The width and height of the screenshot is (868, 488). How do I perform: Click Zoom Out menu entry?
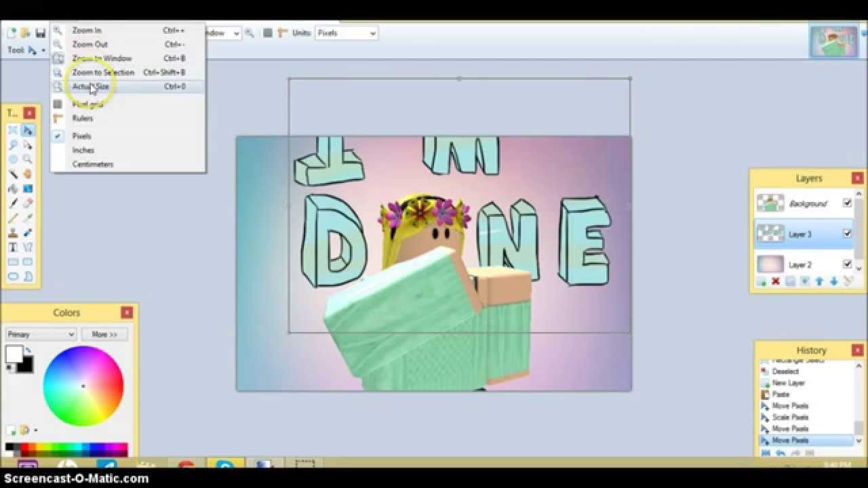point(127,44)
